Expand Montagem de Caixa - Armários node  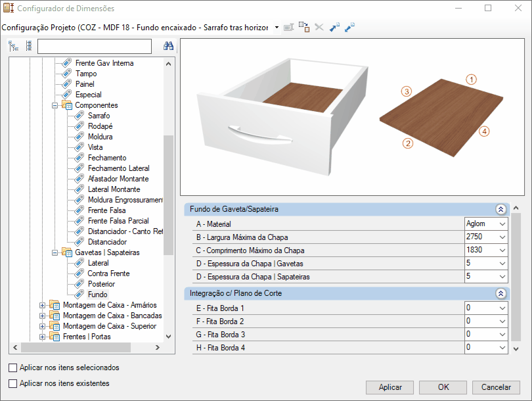click(x=42, y=305)
